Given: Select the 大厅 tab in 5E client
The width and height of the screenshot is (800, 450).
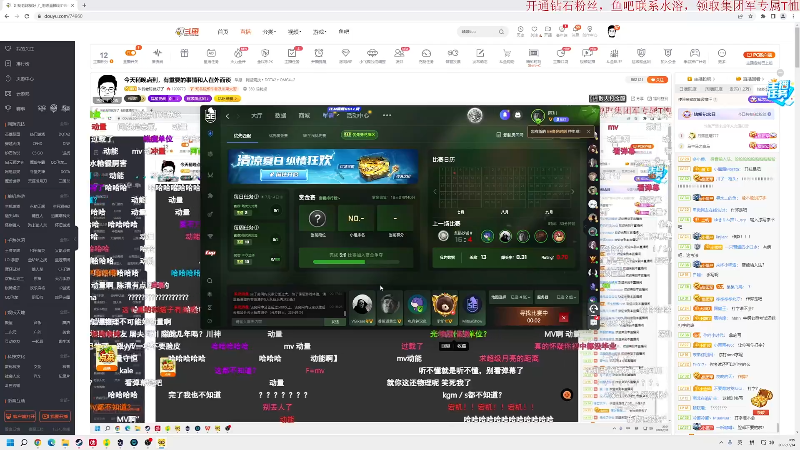Looking at the screenshot, I should pos(257,116).
